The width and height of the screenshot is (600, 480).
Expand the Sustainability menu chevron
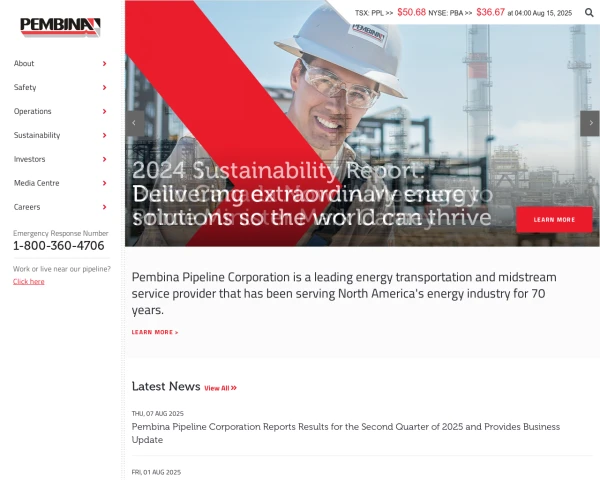click(104, 135)
